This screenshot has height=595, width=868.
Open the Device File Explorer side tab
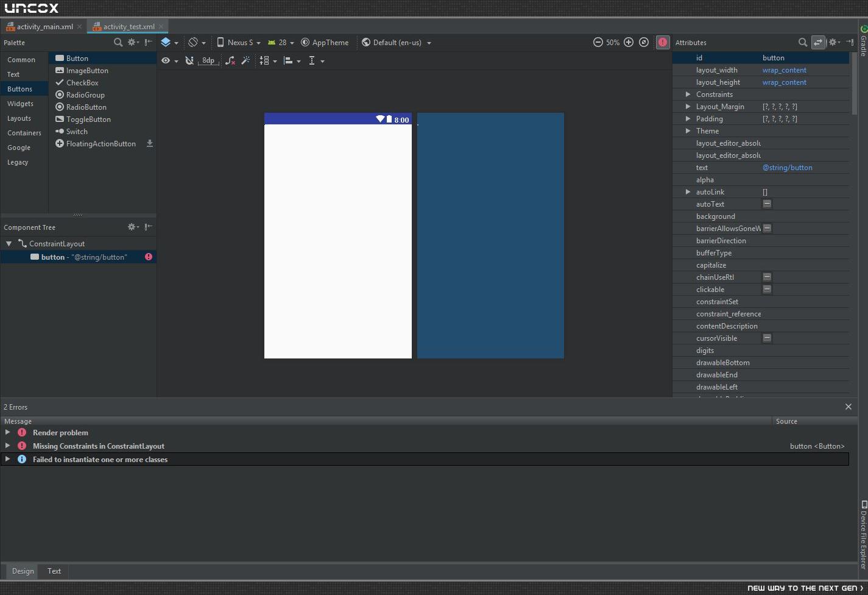pyautogui.click(x=863, y=536)
